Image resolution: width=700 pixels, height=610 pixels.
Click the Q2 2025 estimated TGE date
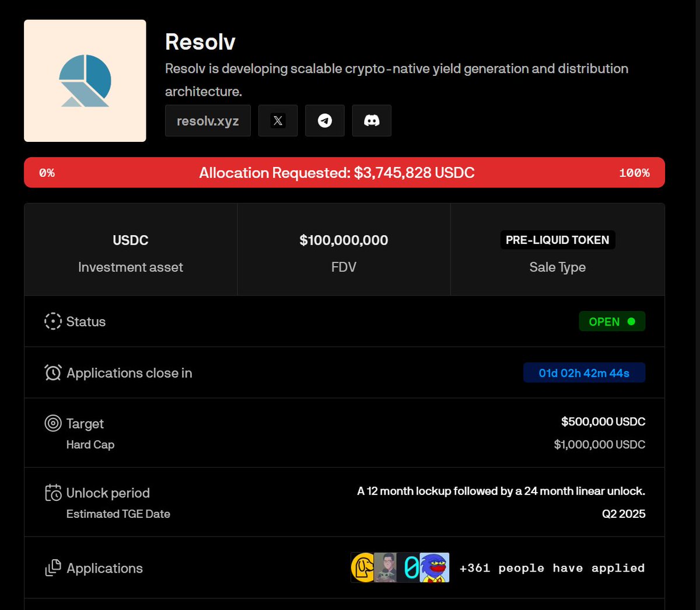[624, 514]
